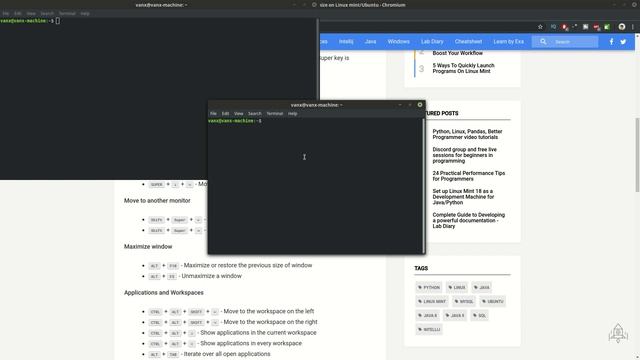Click the green extension icon in Chromium
640x360 pixels.
pyautogui.click(x=607, y=27)
